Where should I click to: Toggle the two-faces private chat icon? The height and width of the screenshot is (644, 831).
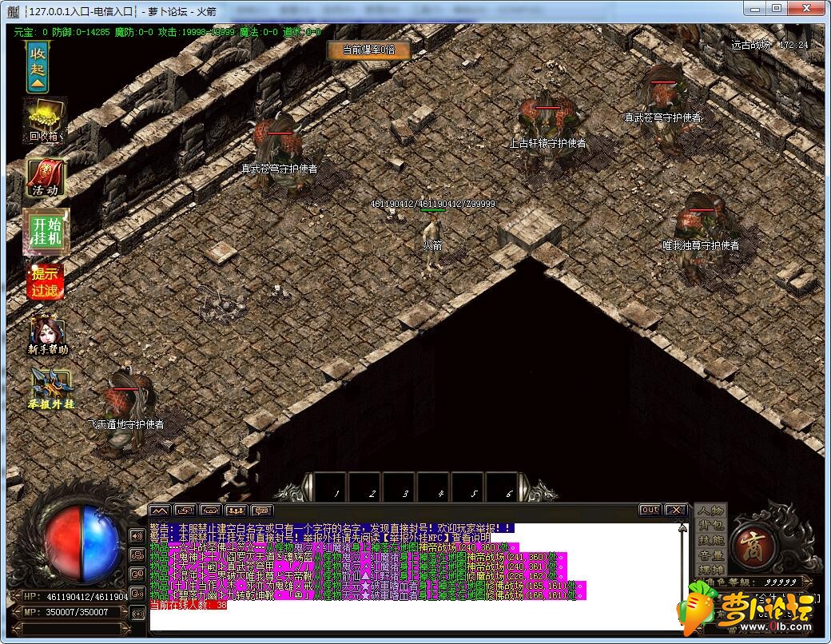click(x=137, y=574)
